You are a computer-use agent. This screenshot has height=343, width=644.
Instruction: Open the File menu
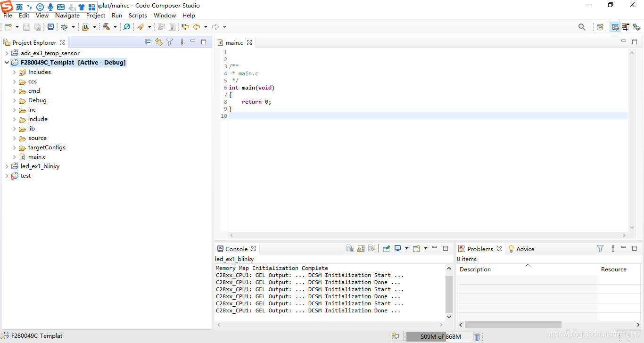click(8, 15)
